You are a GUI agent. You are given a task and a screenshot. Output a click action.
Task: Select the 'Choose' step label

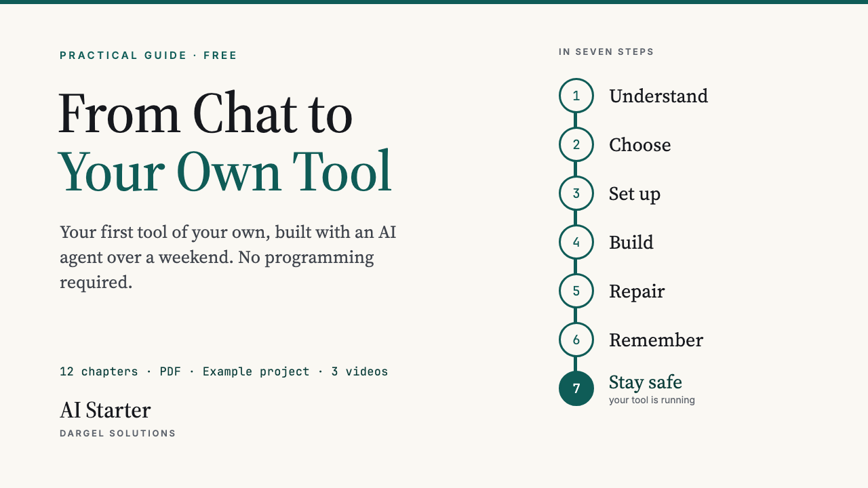click(x=640, y=145)
